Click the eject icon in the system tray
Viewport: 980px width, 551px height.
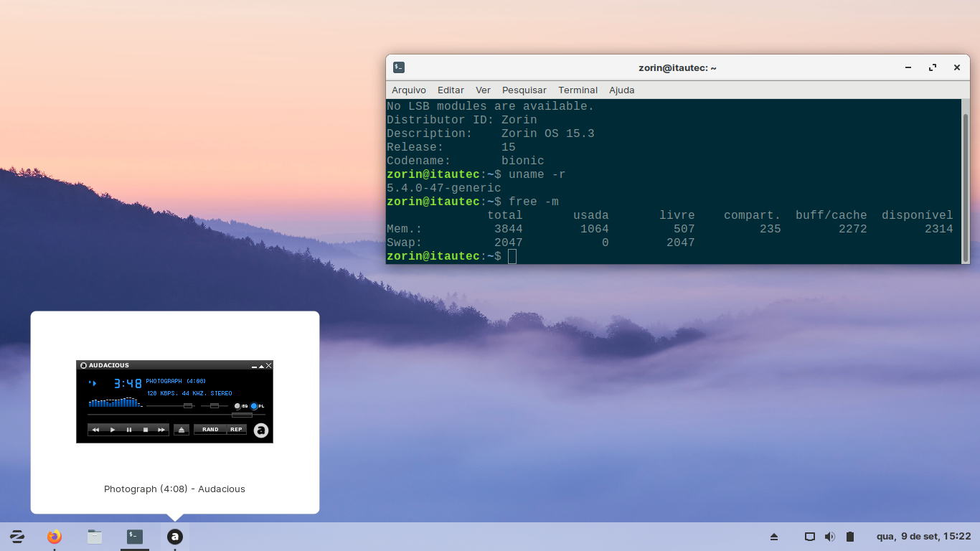coord(774,537)
